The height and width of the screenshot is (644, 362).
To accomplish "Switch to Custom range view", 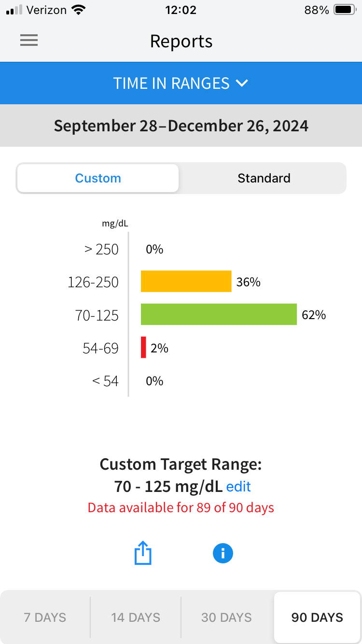I will click(x=98, y=178).
